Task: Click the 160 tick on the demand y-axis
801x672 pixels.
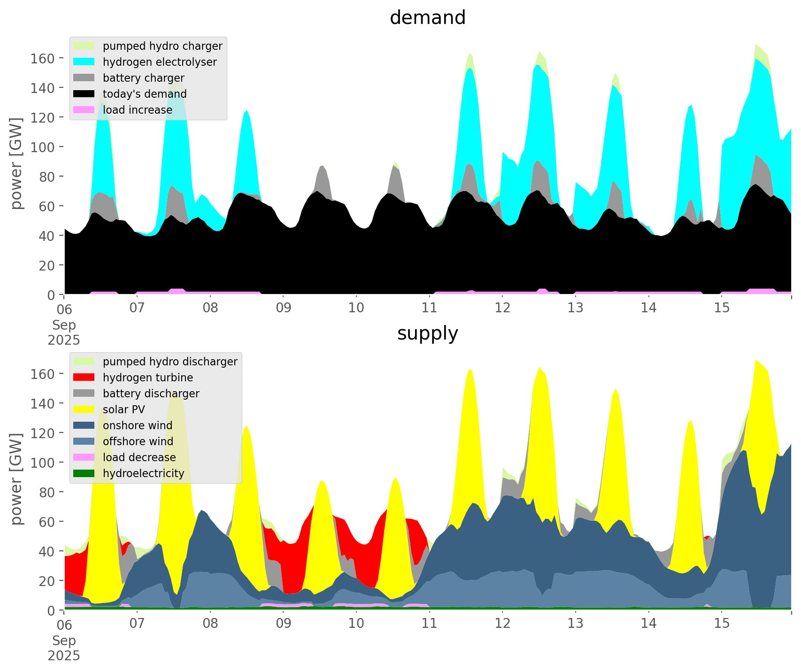Action: click(42, 58)
